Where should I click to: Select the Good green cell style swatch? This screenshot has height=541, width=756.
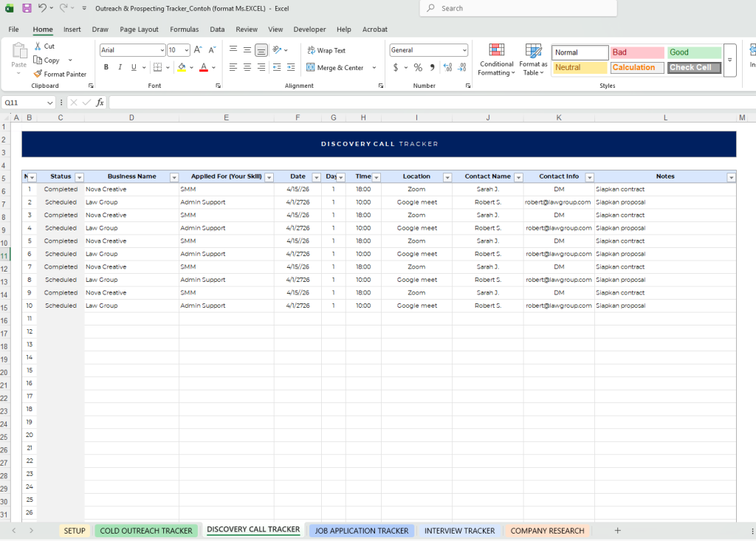(694, 52)
